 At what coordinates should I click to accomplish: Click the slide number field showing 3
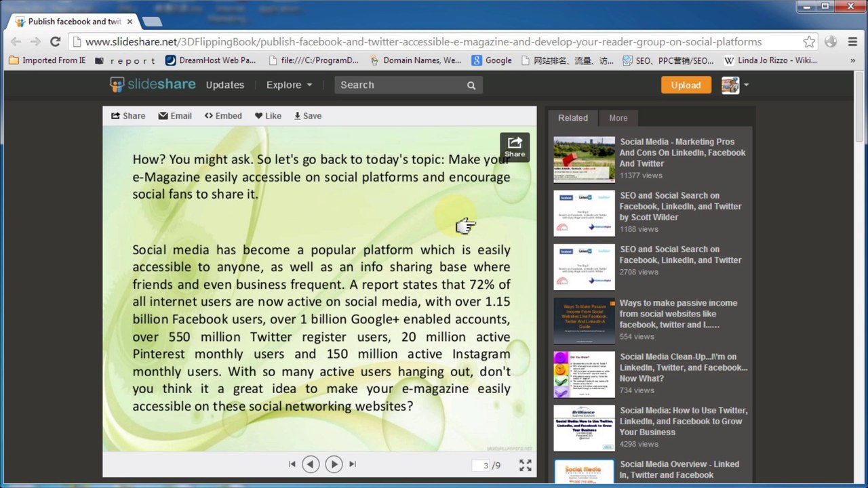point(481,465)
